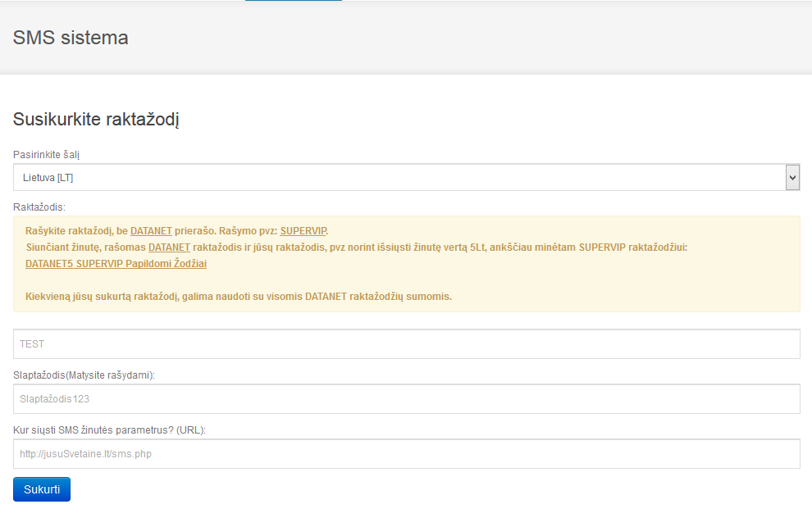812x527 pixels.
Task: Click the keyword input field with TEST placeholder
Action: [x=407, y=343]
